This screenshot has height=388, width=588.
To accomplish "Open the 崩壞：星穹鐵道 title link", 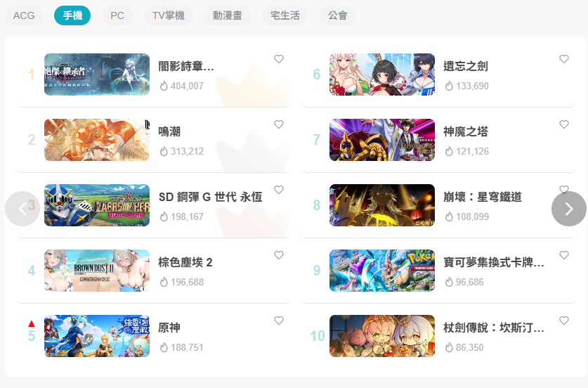I will [482, 197].
